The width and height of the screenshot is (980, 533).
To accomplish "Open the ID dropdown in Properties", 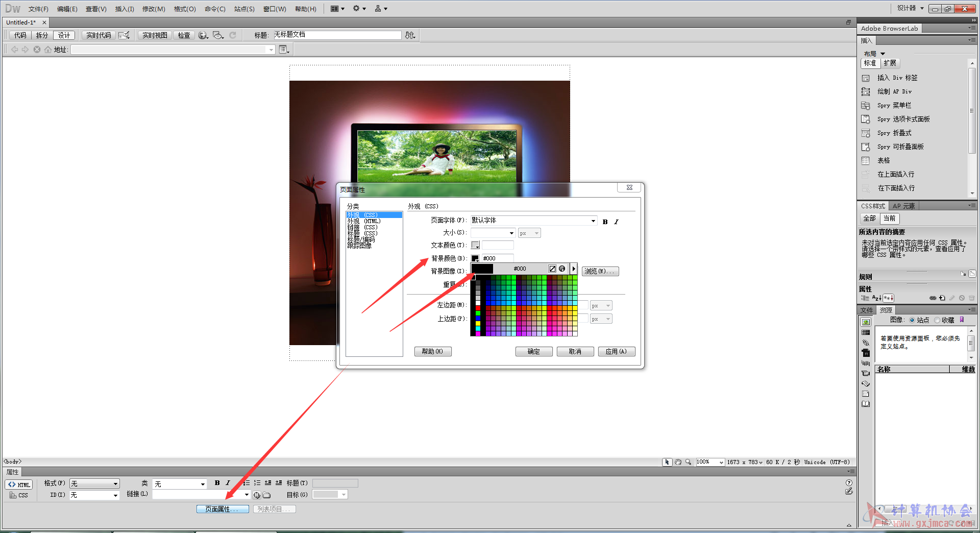I will [x=94, y=495].
